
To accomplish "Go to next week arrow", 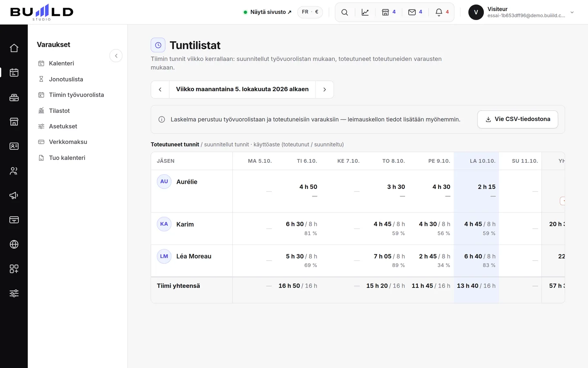I will pyautogui.click(x=325, y=90).
